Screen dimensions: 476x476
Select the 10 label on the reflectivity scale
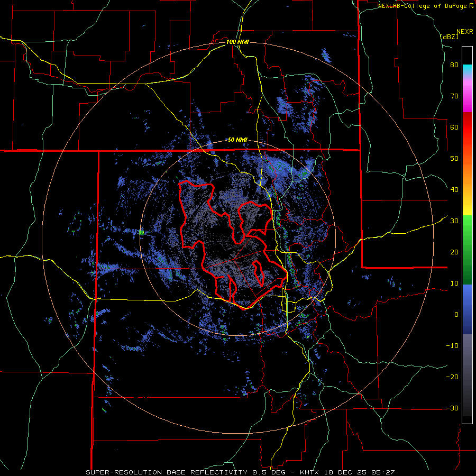[x=454, y=283]
